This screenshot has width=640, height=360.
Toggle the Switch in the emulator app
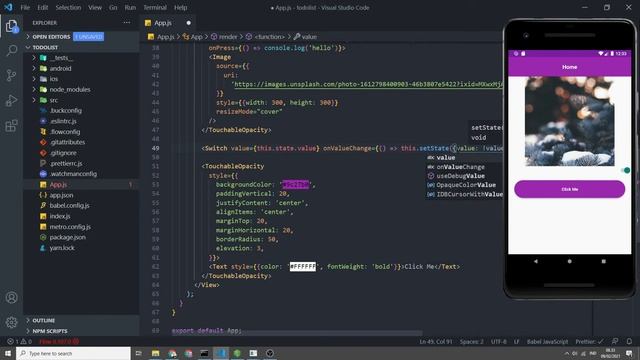626,170
